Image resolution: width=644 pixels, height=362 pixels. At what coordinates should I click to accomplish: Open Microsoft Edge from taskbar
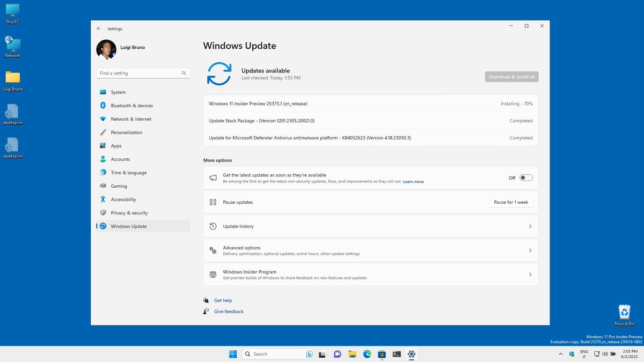(x=367, y=354)
